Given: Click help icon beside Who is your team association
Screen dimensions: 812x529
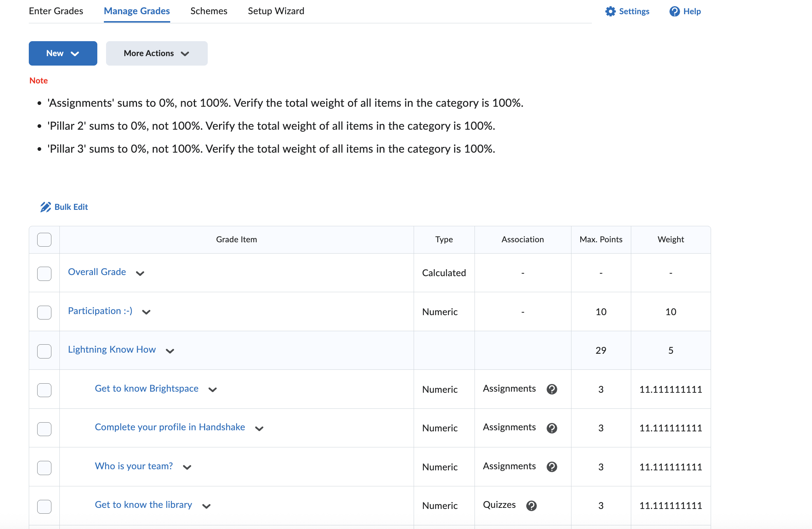Looking at the screenshot, I should (x=551, y=467).
